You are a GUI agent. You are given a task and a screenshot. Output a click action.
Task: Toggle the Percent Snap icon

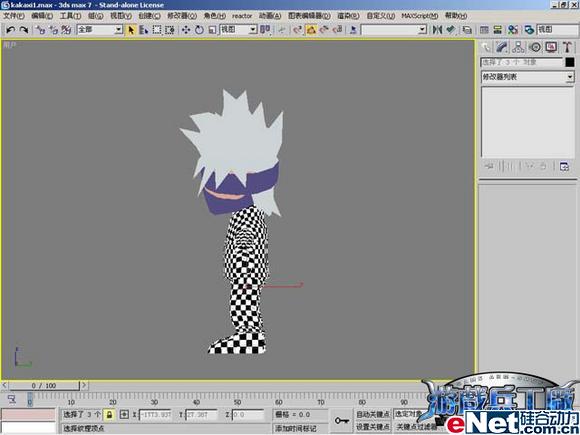(x=324, y=30)
